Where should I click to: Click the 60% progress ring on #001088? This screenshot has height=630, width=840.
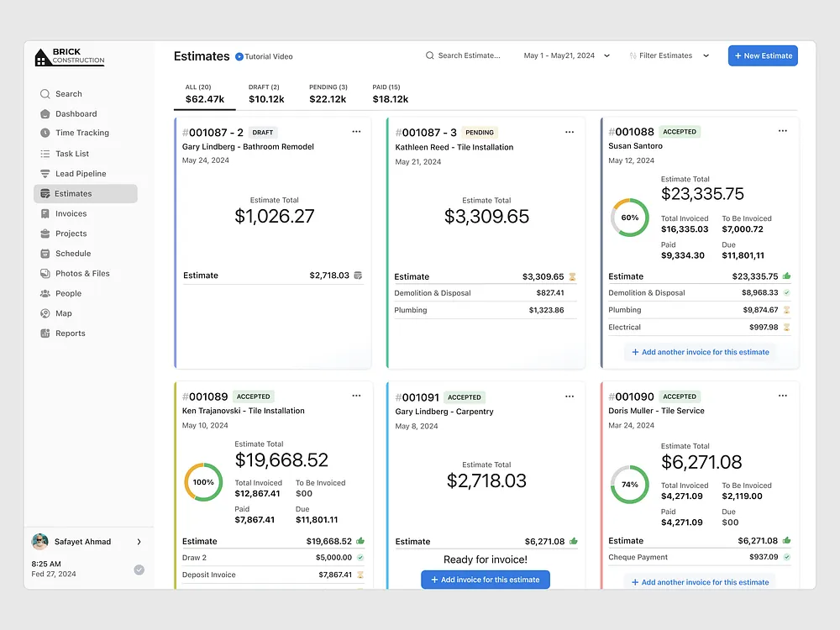pyautogui.click(x=629, y=218)
